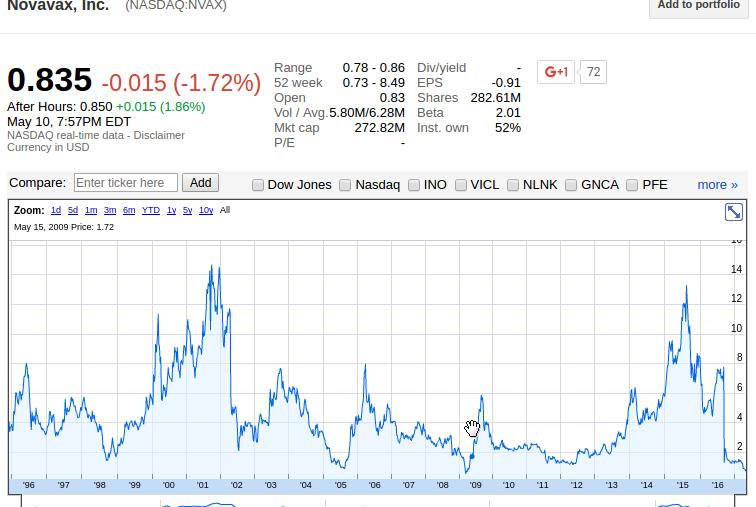The height and width of the screenshot is (507, 756).
Task: Click the Add to portfolio button
Action: click(x=699, y=6)
